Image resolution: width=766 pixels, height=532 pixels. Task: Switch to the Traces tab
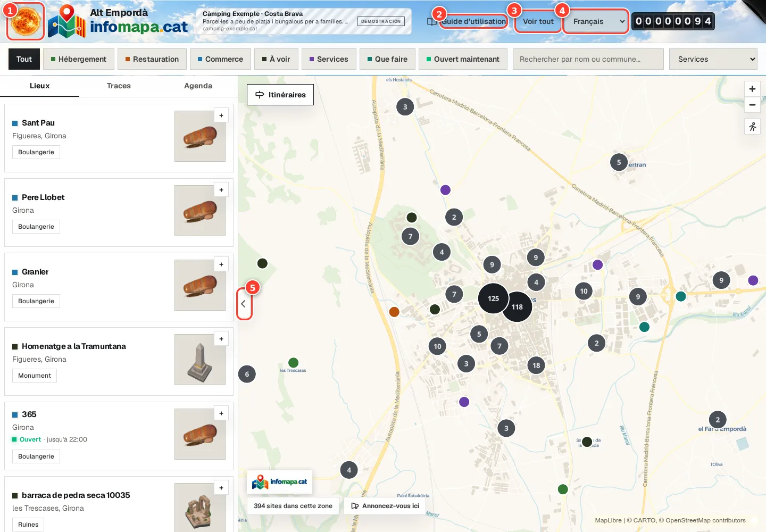[x=119, y=86]
